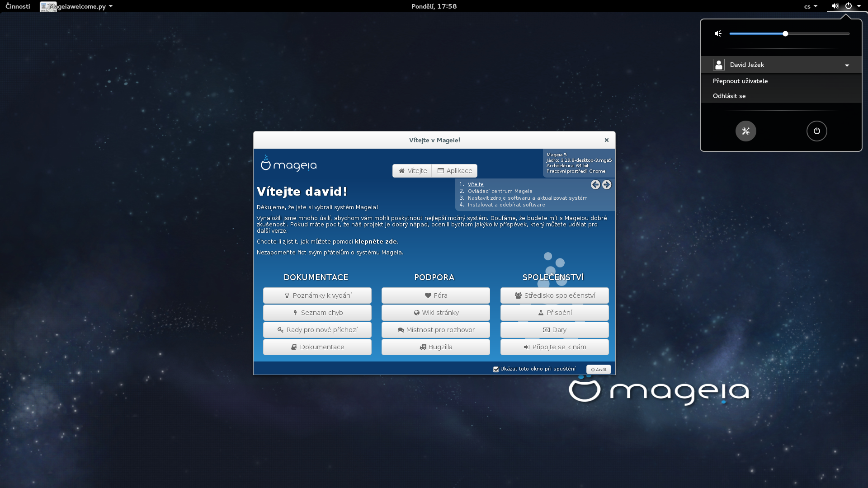Open Bugzilla bug tracker
The width and height of the screenshot is (868, 488).
coord(436,347)
